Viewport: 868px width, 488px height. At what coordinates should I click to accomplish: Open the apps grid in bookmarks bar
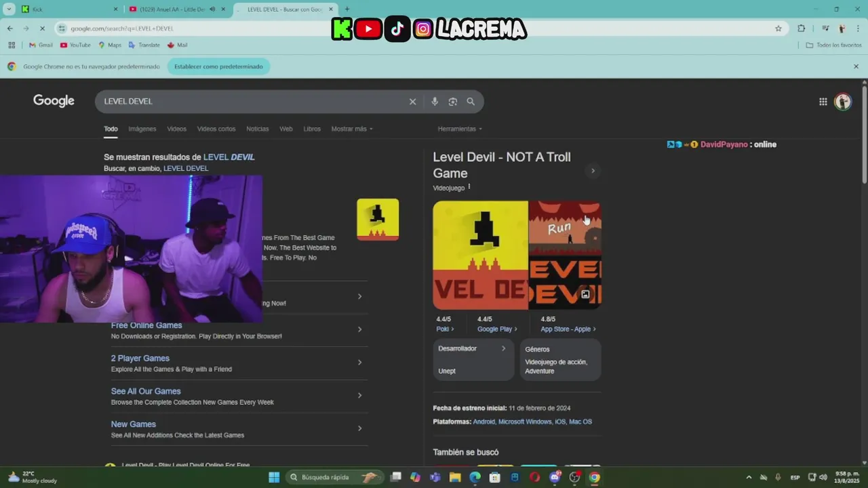click(12, 45)
